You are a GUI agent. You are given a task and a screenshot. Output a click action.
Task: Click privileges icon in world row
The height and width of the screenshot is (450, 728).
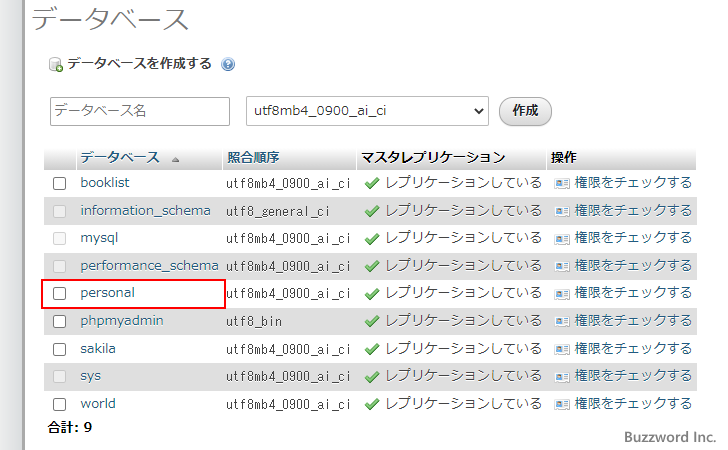(562, 404)
